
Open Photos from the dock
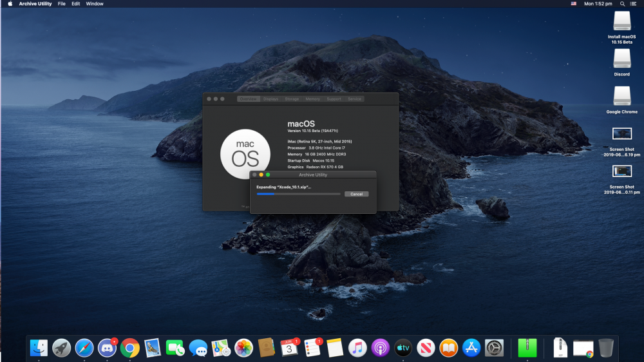click(243, 348)
